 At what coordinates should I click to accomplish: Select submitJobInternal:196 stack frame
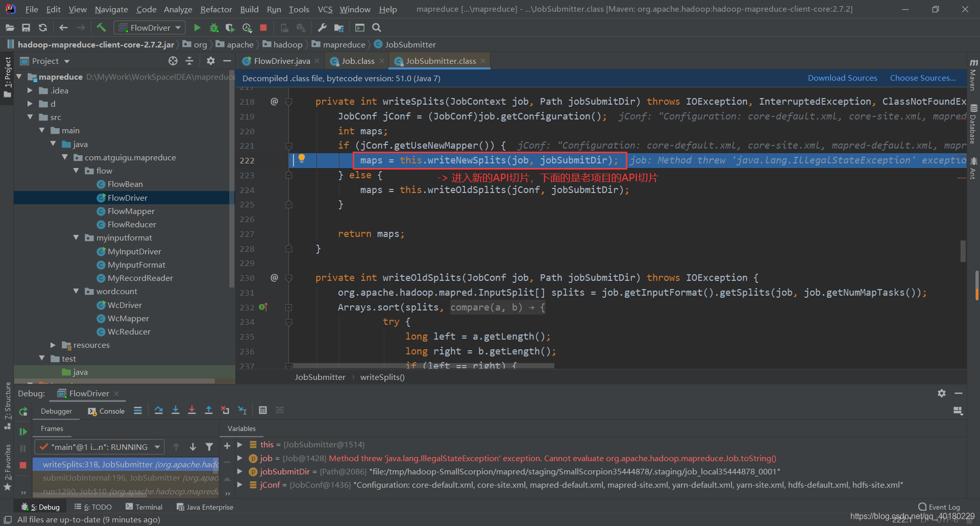[x=126, y=477]
